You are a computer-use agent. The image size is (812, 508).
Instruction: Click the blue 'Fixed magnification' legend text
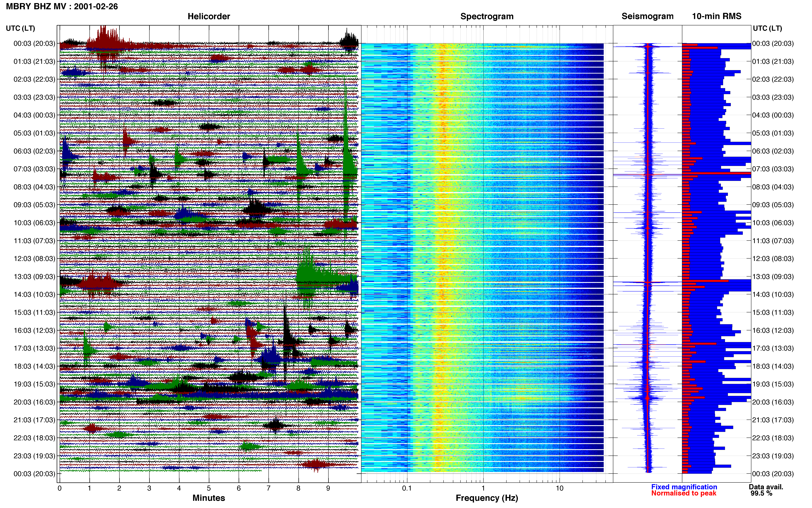[x=684, y=487]
